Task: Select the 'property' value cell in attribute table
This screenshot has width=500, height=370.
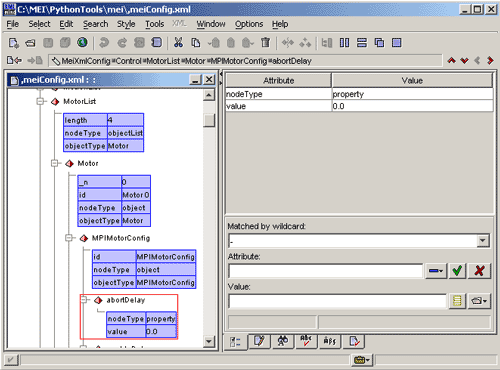Action: tap(412, 94)
